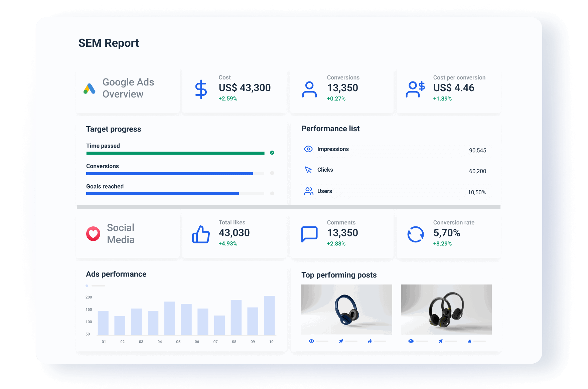
Task: Toggle the view count eye under the second post
Action: click(411, 341)
